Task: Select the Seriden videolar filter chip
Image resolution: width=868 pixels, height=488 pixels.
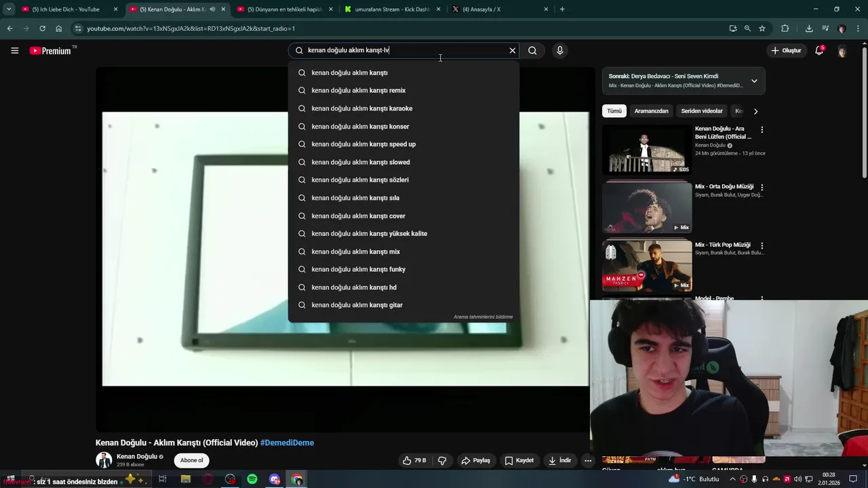Action: 702,111
